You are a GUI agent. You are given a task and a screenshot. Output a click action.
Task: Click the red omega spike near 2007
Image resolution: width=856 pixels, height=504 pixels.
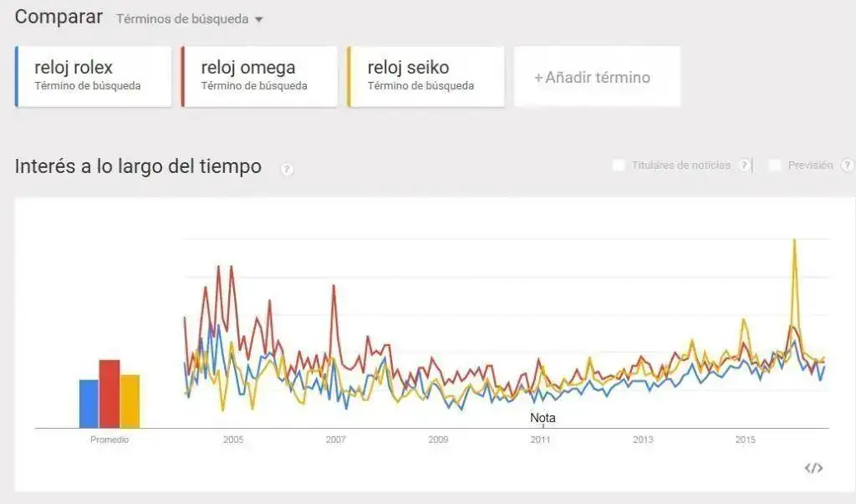pyautogui.click(x=334, y=289)
